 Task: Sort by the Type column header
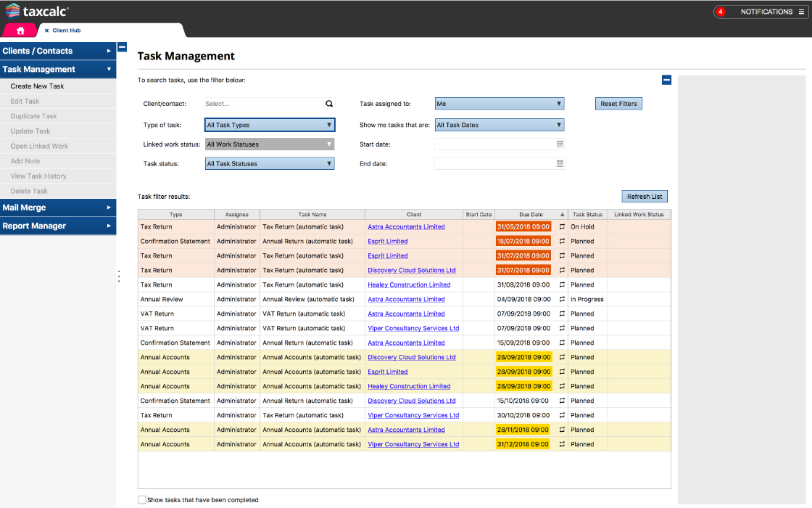click(176, 215)
